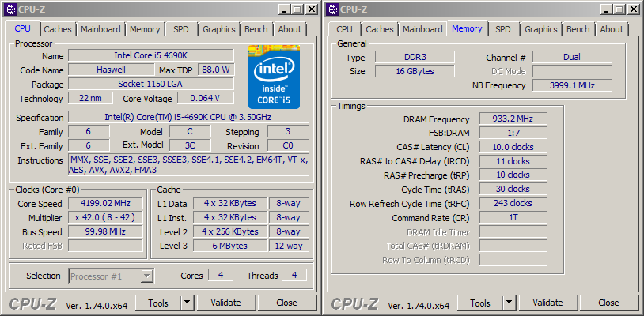Select CPU tab in the left CPU-Z window
Screen dimensions: 644x316
click(23, 28)
